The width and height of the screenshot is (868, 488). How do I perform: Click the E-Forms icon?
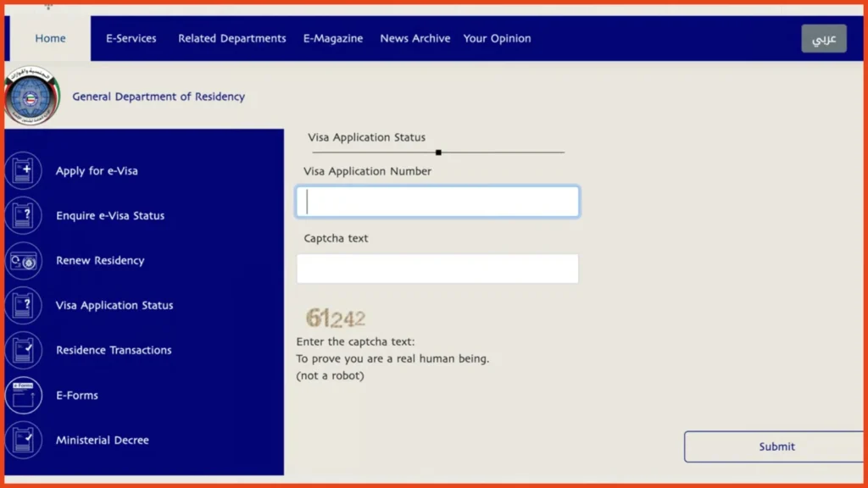[23, 395]
